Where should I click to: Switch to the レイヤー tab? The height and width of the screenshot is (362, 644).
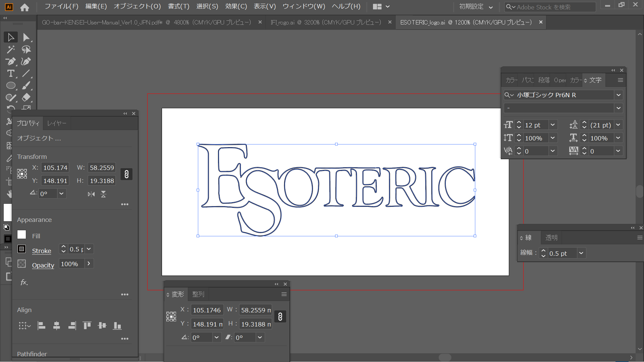pyautogui.click(x=57, y=123)
